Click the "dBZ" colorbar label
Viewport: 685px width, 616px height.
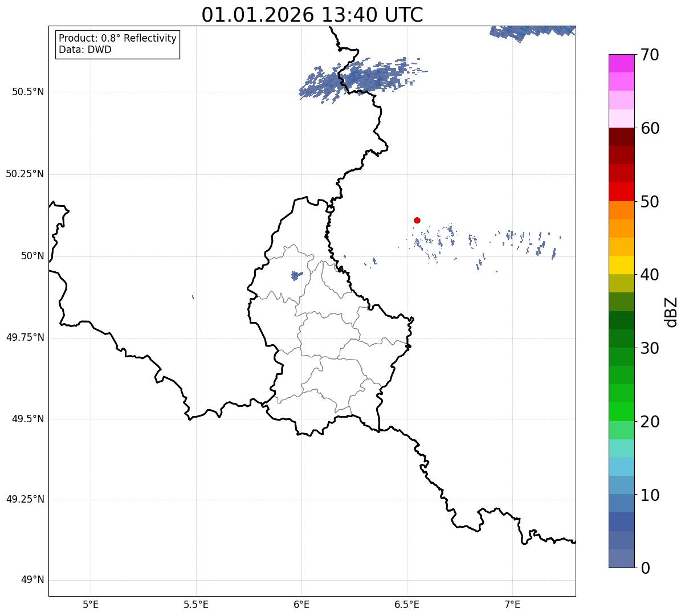[671, 312]
